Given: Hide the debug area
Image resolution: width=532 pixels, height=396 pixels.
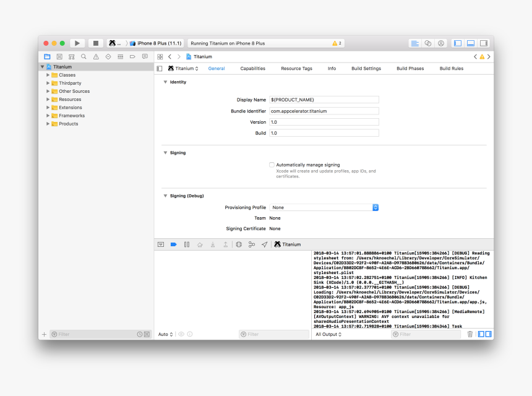Looking at the screenshot, I should 161,244.
